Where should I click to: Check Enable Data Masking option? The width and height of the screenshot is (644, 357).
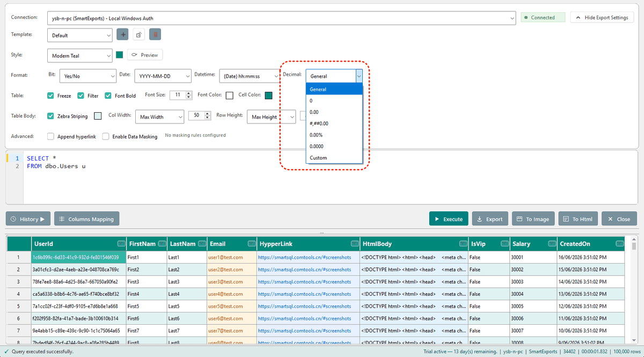pyautogui.click(x=106, y=136)
